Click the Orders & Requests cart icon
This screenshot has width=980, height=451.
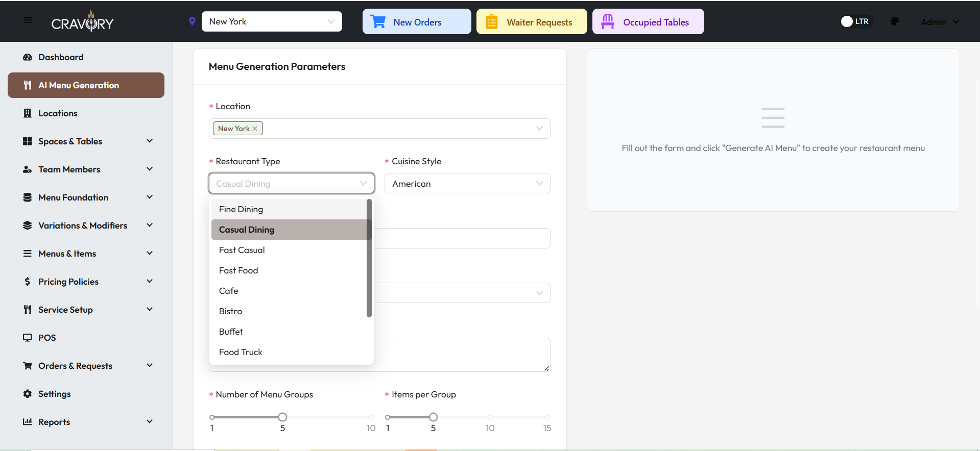tap(28, 366)
